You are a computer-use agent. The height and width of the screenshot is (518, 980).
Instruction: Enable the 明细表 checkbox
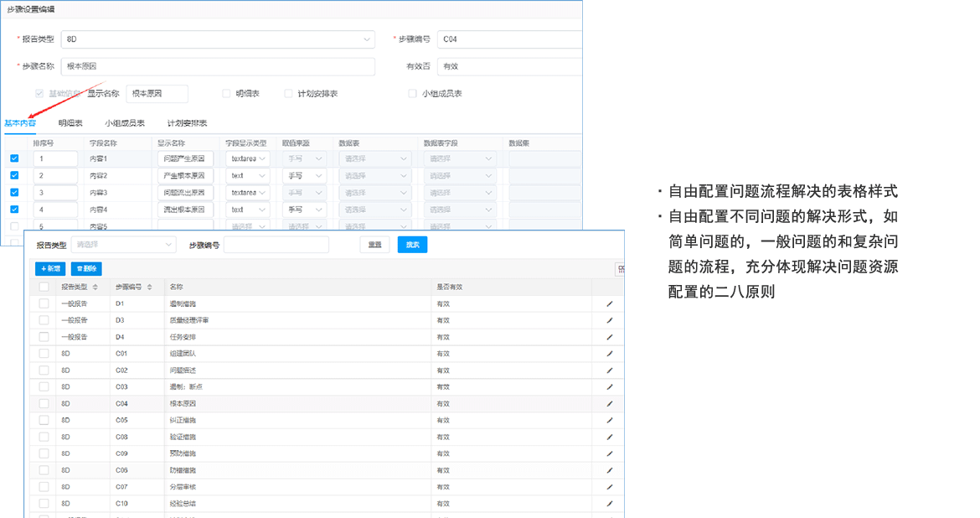pyautogui.click(x=225, y=93)
